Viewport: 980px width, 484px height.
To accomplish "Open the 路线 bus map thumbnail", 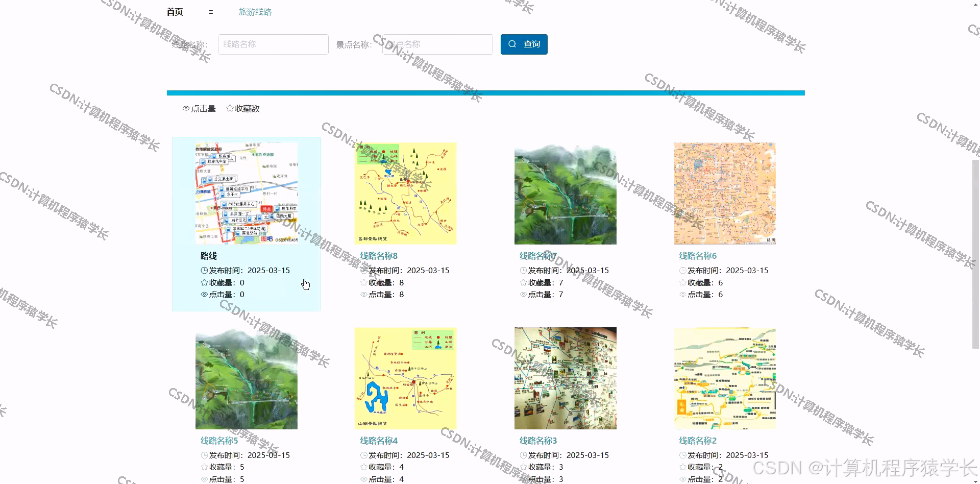I will click(x=247, y=193).
